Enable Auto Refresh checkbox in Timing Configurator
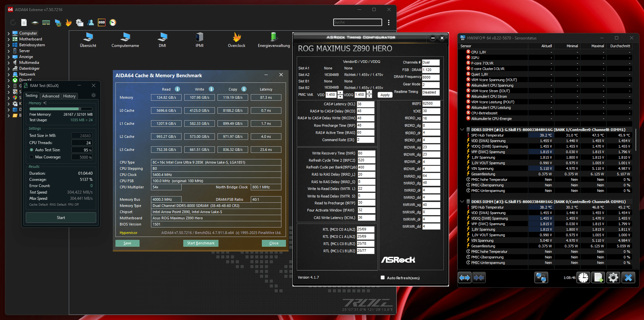Viewport: 644px width, 320px height. click(x=383, y=278)
